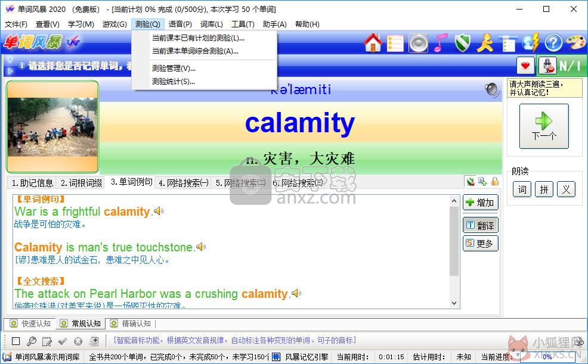Click the pink music note icon
Screen dimensions: 588x364
coord(441,43)
